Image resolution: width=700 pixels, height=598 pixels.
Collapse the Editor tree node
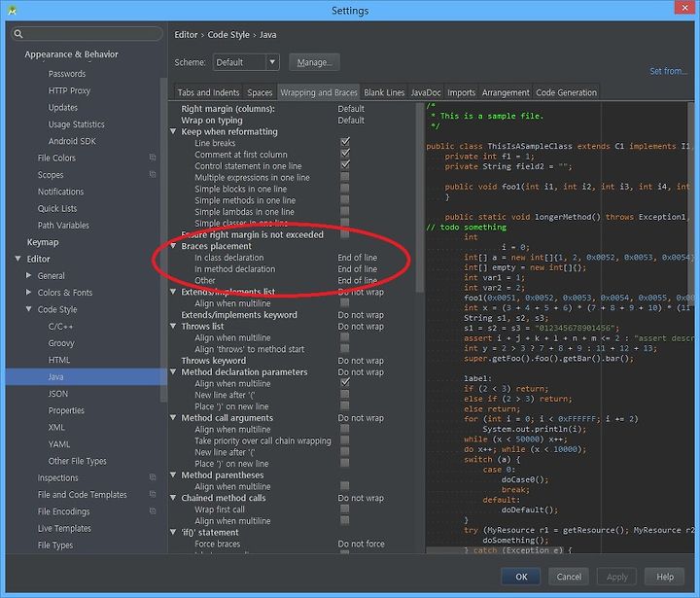point(17,259)
